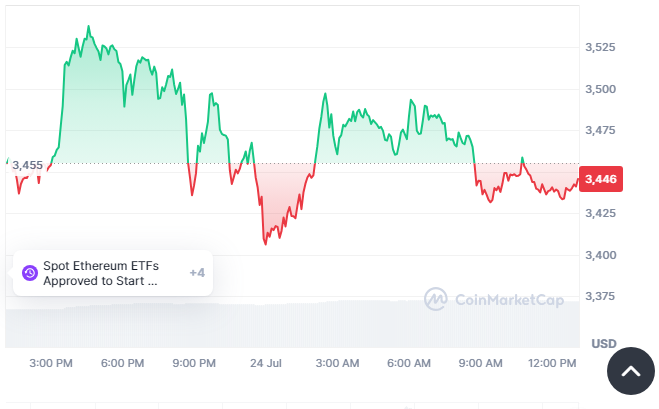Click the 3,400 price axis label
The width and height of the screenshot is (659, 409).
[x=599, y=255]
